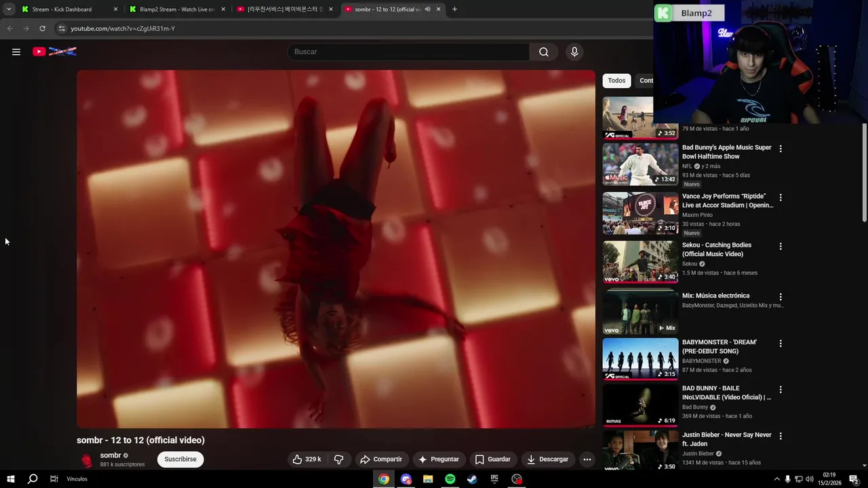Reload the page with the browser refresh icon
Image resolution: width=868 pixels, height=488 pixels.
[42, 28]
